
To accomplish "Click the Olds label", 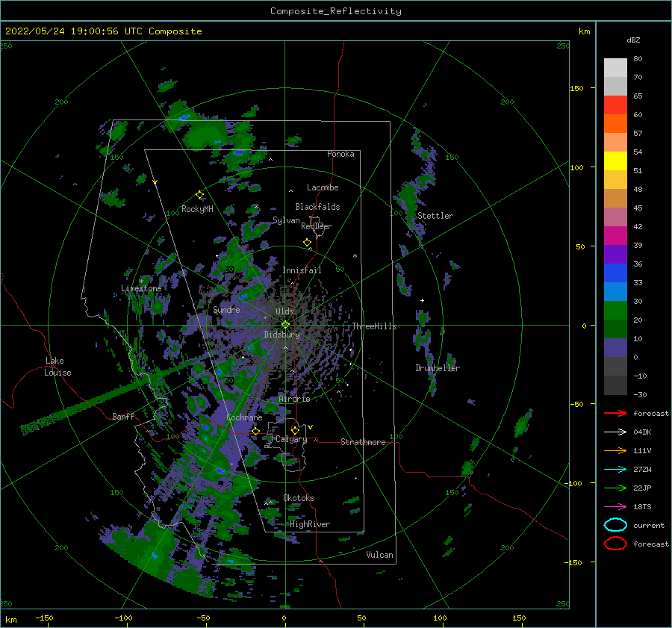I will pos(284,311).
